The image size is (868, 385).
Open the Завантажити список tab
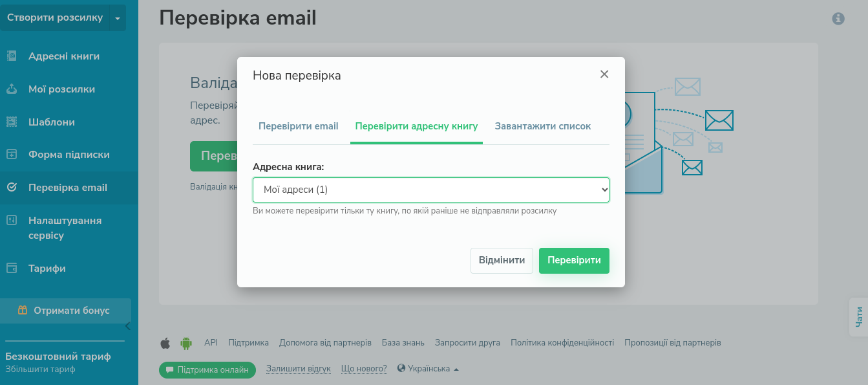pos(543,126)
